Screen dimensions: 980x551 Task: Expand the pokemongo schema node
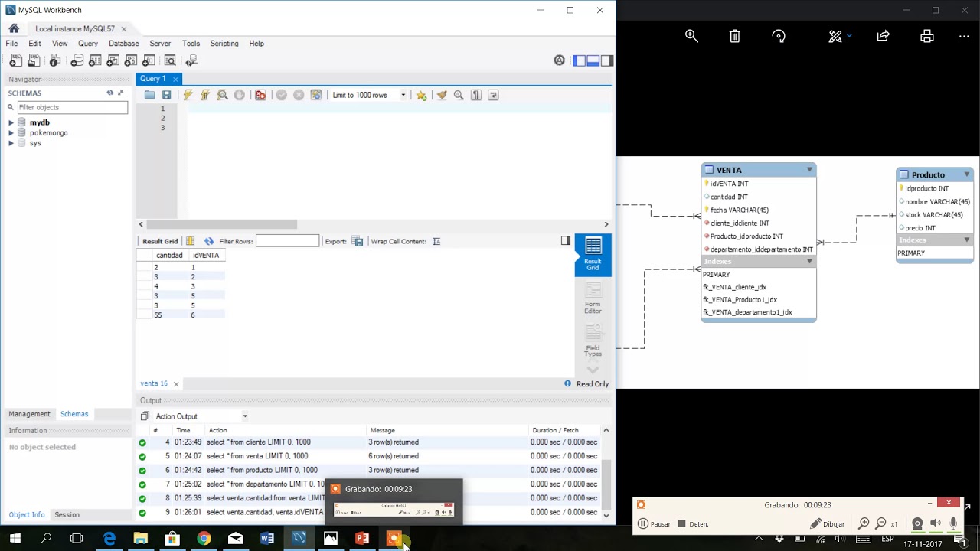coord(11,133)
